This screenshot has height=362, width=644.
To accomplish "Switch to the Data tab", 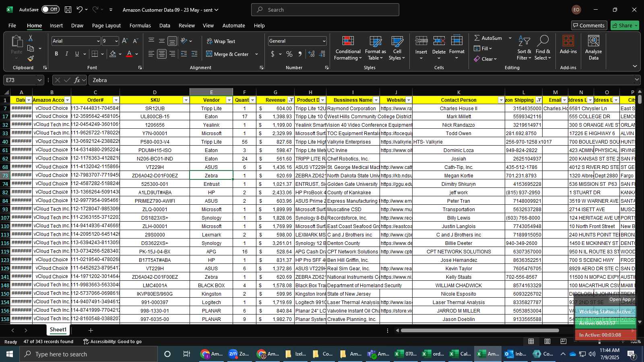I will (165, 25).
